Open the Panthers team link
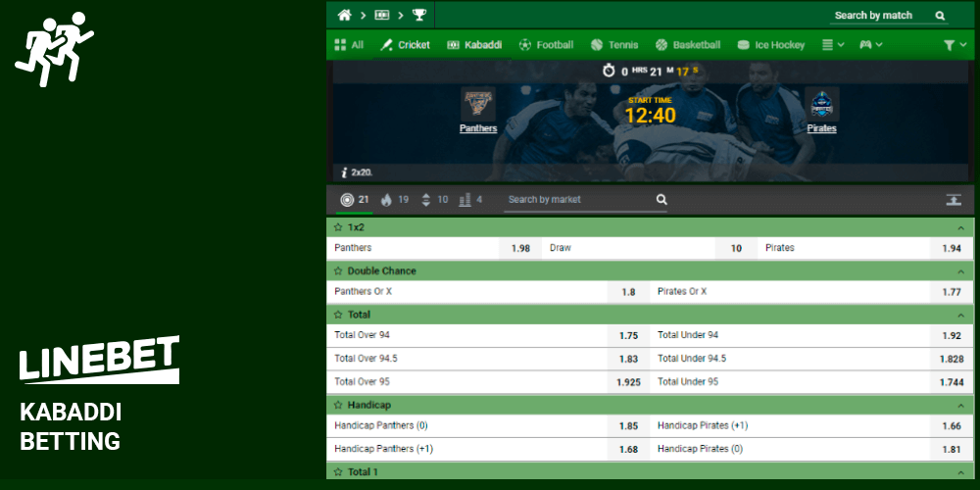The width and height of the screenshot is (980, 490). [x=478, y=128]
